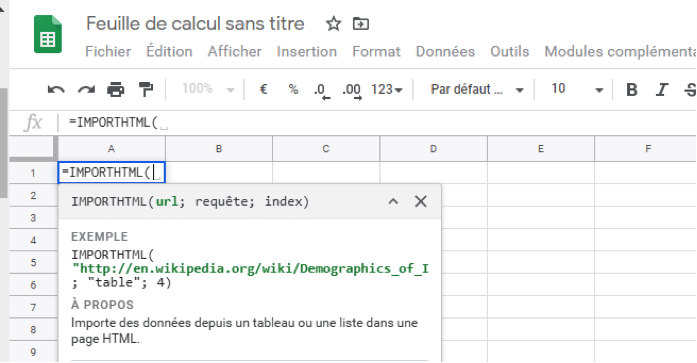Open the Édition menu
Image resolution: width=697 pixels, height=363 pixels.
pyautogui.click(x=169, y=52)
